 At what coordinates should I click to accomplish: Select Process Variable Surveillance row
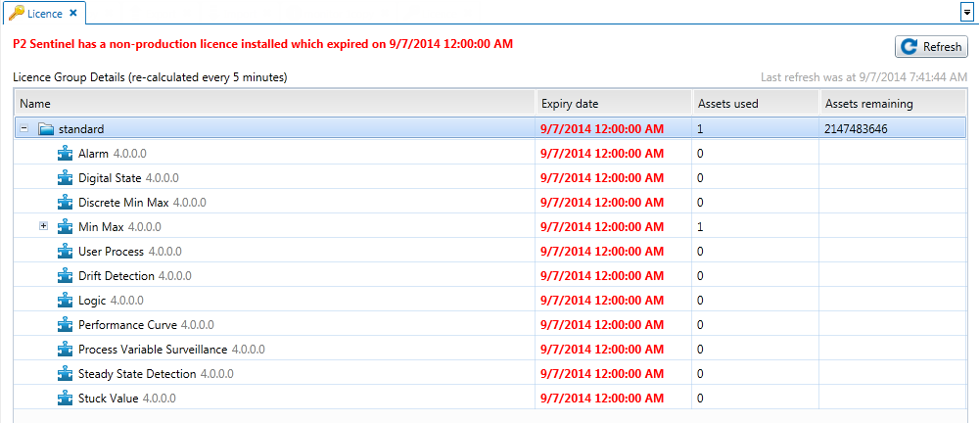490,349
